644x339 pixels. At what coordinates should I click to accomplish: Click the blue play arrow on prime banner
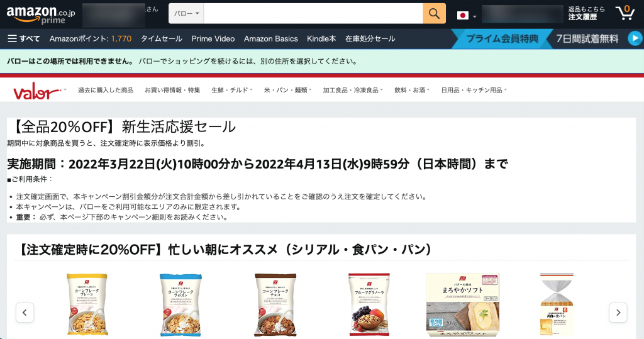[635, 38]
